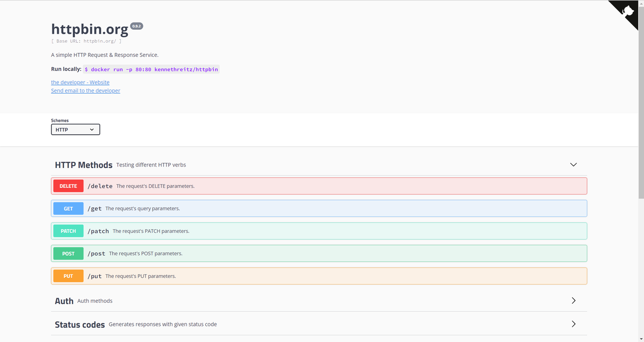Click the /put endpoint path
Image resolution: width=644 pixels, height=342 pixels.
pos(95,277)
